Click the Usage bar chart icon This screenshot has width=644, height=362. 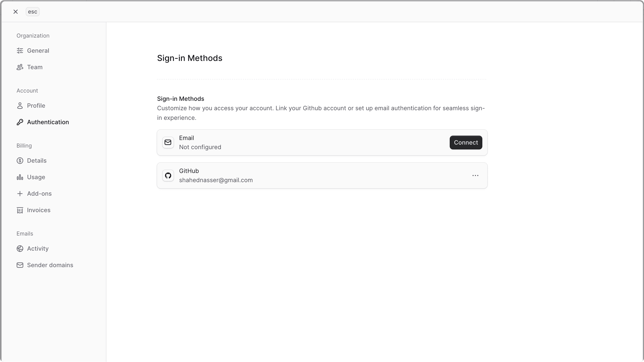[x=20, y=177]
